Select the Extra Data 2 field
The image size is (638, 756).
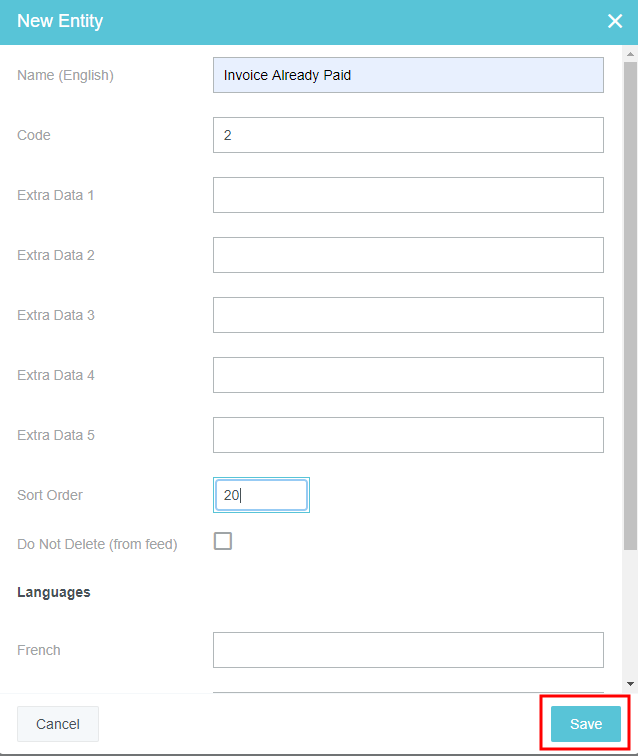coord(408,255)
